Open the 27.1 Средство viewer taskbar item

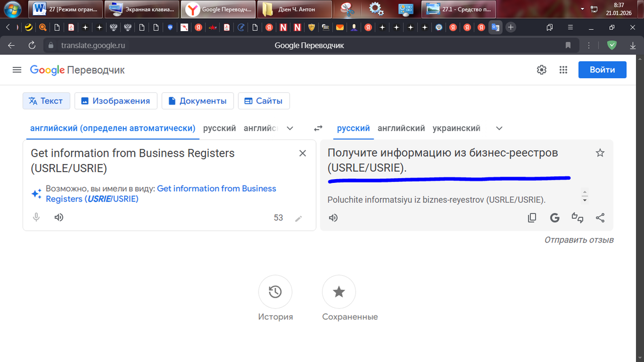pyautogui.click(x=459, y=9)
